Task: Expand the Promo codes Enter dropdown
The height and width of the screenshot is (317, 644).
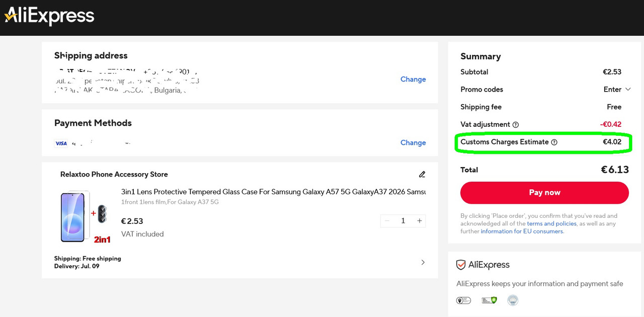Action: point(617,90)
